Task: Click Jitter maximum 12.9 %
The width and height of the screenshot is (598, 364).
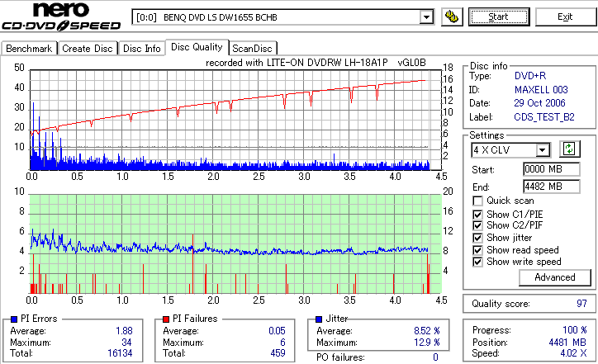Action: [x=427, y=343]
